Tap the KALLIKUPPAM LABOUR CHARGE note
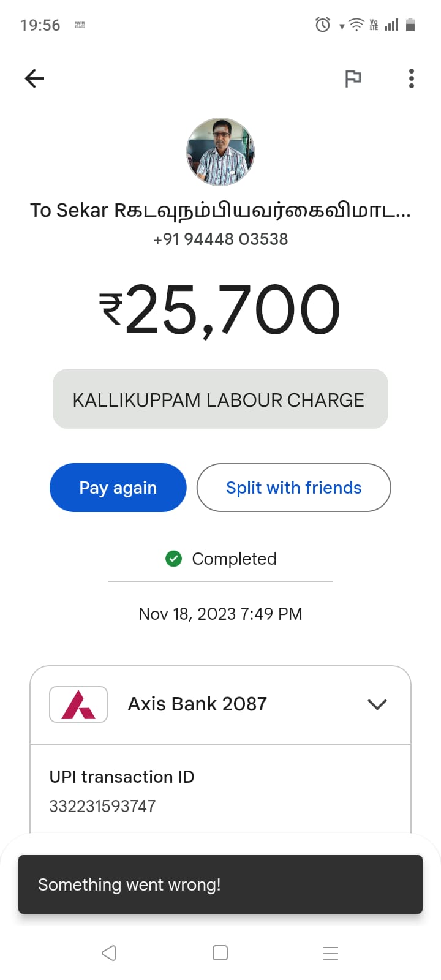 coord(221,399)
